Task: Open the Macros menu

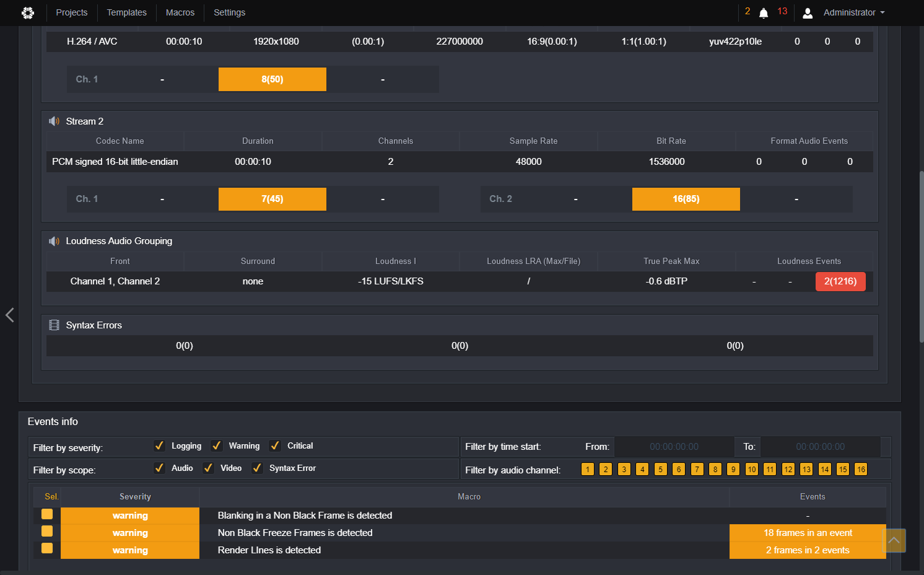Action: tap(180, 12)
